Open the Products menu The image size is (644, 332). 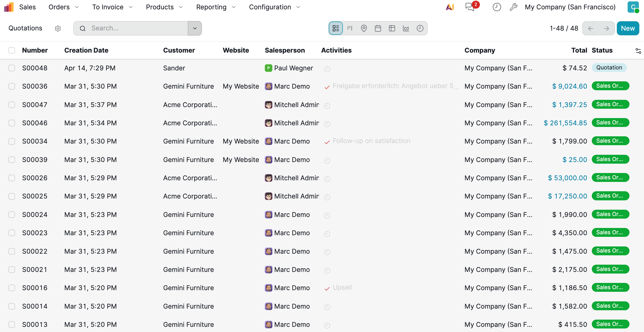[164, 7]
